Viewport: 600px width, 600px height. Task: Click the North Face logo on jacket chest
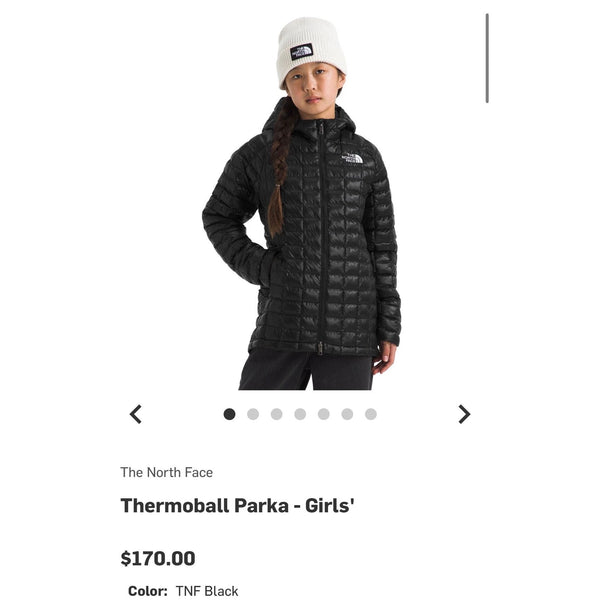tap(352, 158)
